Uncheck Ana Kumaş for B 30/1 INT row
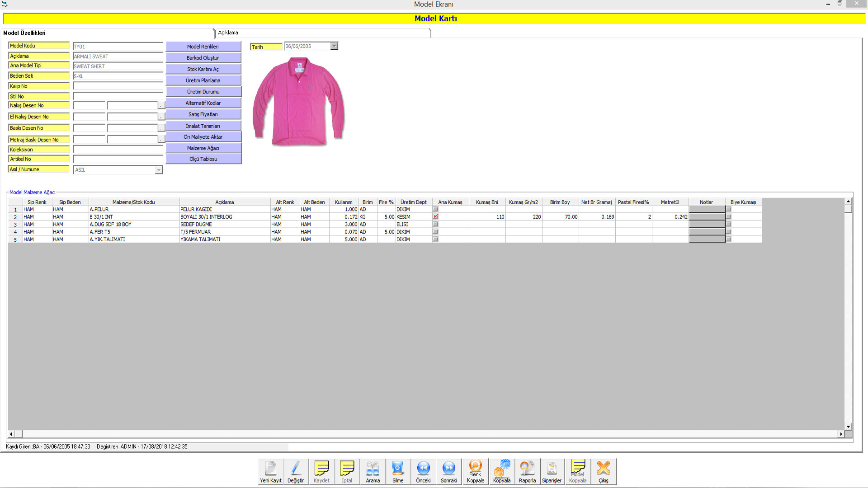This screenshot has width=868, height=488. point(435,217)
